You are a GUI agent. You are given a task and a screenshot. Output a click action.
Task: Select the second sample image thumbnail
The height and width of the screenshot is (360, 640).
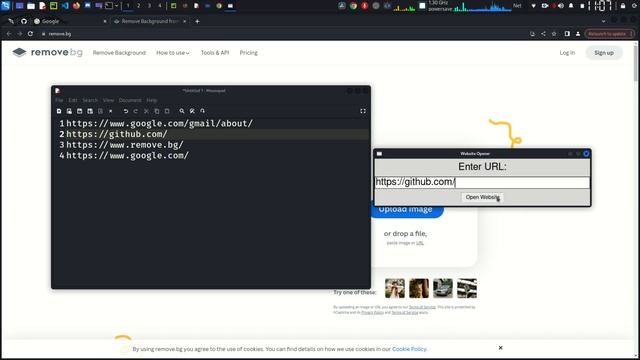419,288
